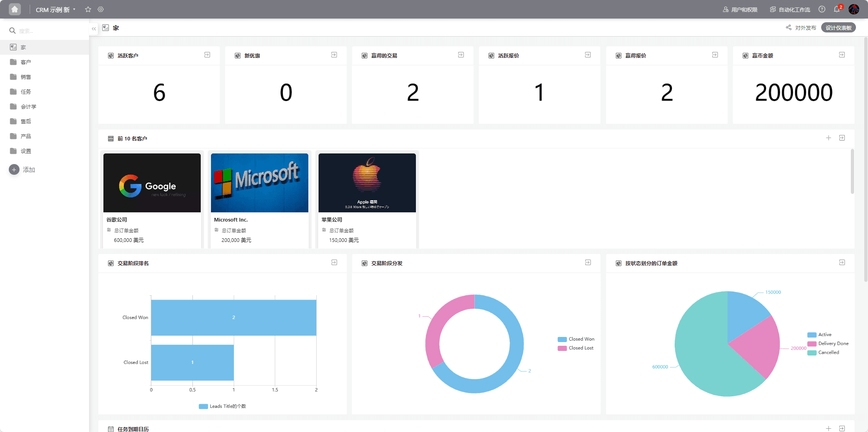Viewport: 868px width, 432px height.
Task: Open the help question mark icon
Action: 822,9
